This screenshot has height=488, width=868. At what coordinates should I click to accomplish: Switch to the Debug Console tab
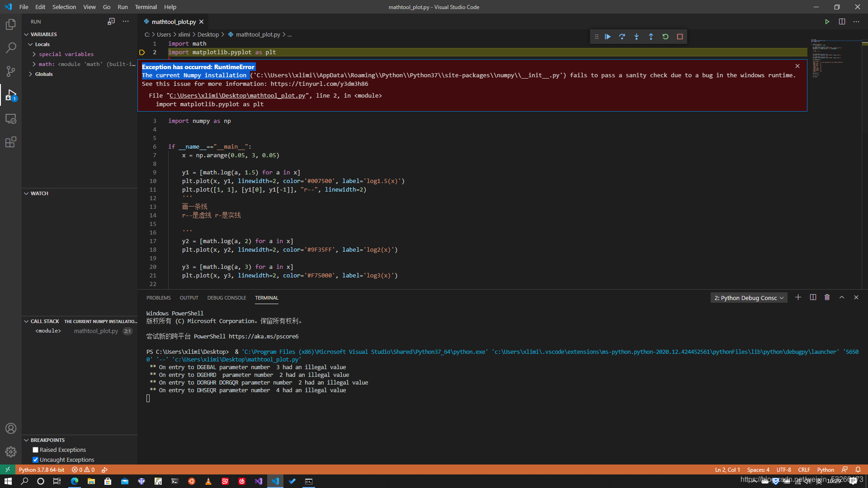pyautogui.click(x=226, y=298)
